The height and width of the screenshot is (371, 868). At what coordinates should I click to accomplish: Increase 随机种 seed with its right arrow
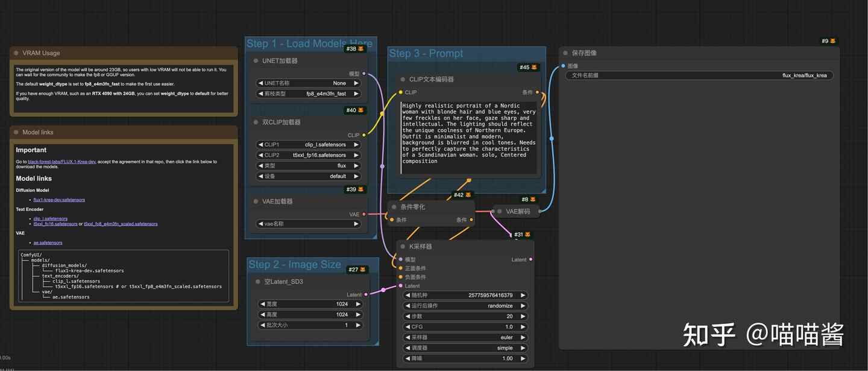(523, 296)
